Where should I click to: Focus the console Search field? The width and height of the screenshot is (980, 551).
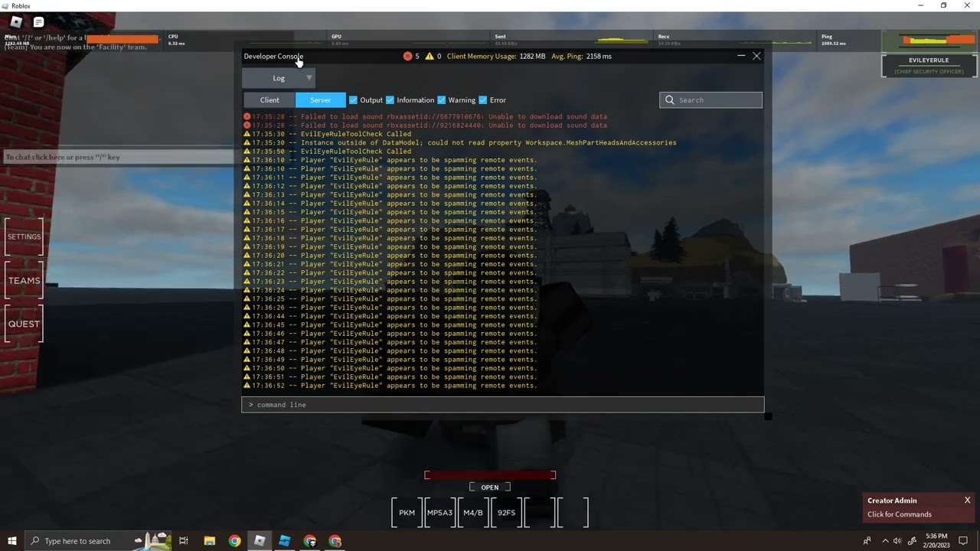[x=710, y=100]
